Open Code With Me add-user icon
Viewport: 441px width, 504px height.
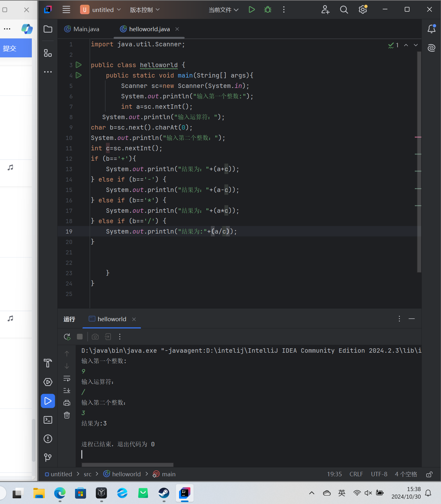tap(325, 10)
